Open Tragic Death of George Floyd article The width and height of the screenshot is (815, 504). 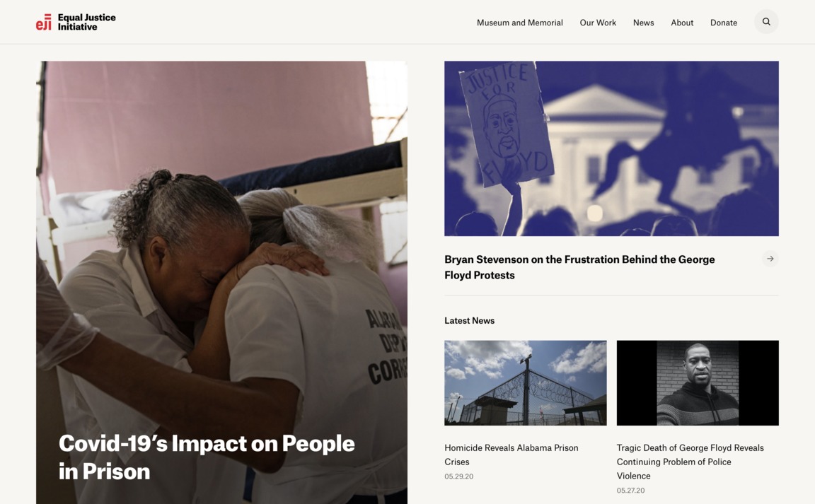tap(690, 462)
